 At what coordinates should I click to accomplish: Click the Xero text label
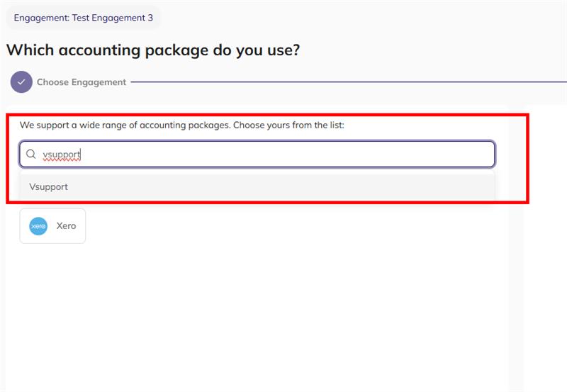pyautogui.click(x=66, y=226)
